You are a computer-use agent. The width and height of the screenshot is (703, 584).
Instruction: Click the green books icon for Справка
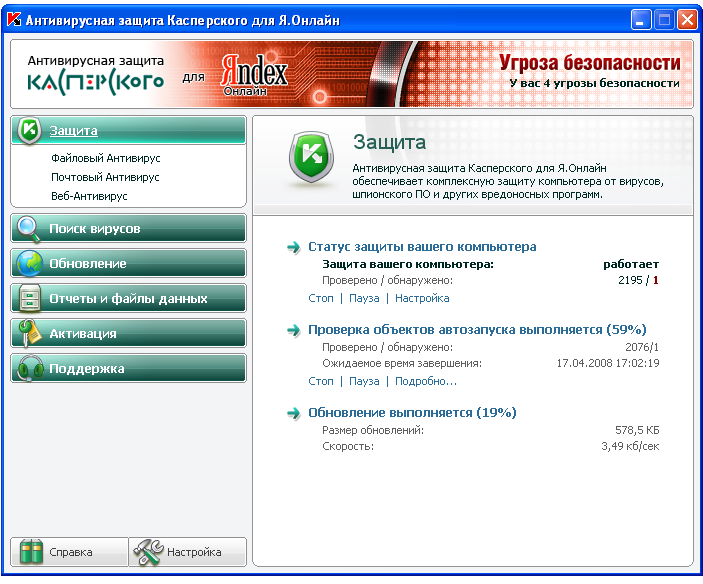click(x=31, y=552)
